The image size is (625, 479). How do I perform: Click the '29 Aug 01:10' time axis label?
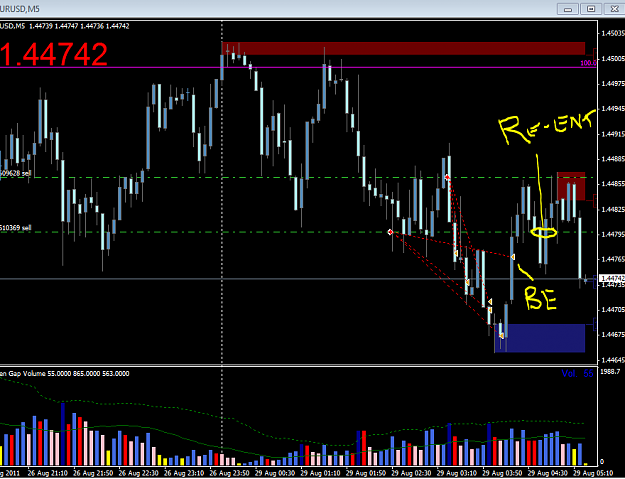point(320,473)
